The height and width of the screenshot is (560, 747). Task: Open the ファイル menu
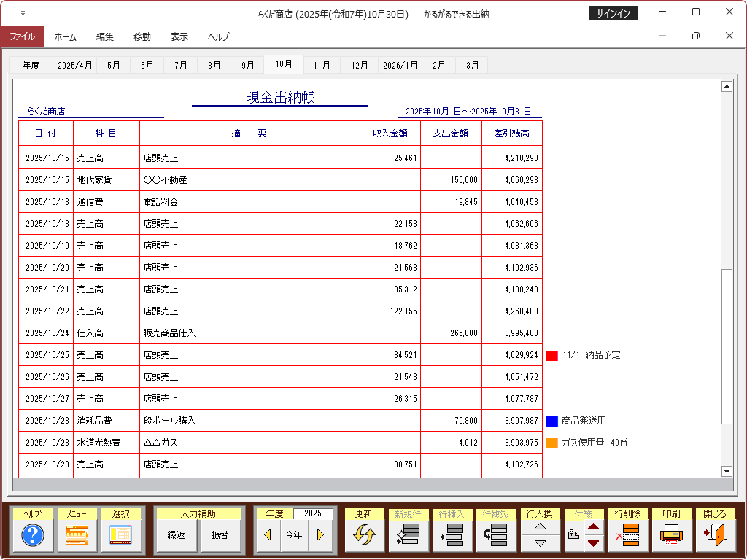[x=22, y=36]
